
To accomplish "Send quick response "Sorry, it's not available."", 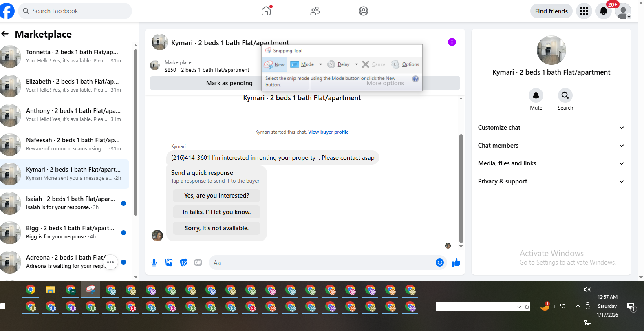I will (x=216, y=228).
